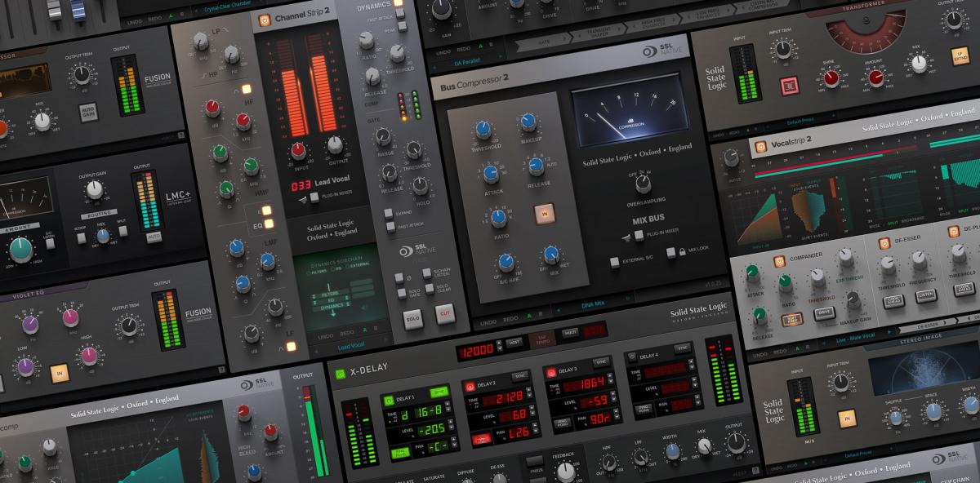The width and height of the screenshot is (980, 483).
Task: Toggle PLUG-IN MIXER in Bus Compressor 2
Action: click(639, 235)
